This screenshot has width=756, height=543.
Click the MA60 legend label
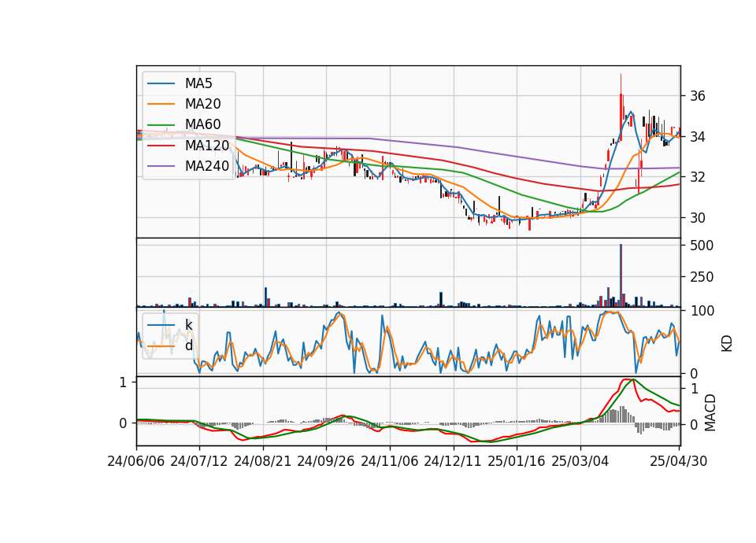(202, 124)
